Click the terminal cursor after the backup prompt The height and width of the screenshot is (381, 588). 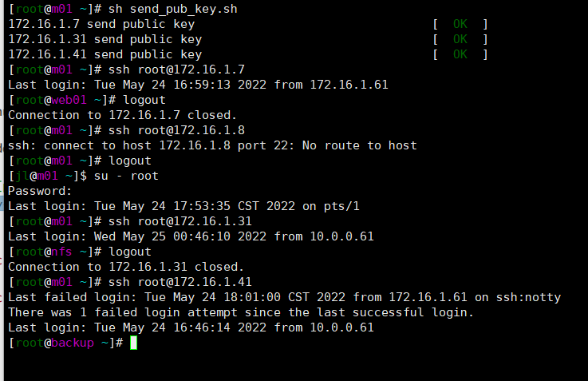134,343
